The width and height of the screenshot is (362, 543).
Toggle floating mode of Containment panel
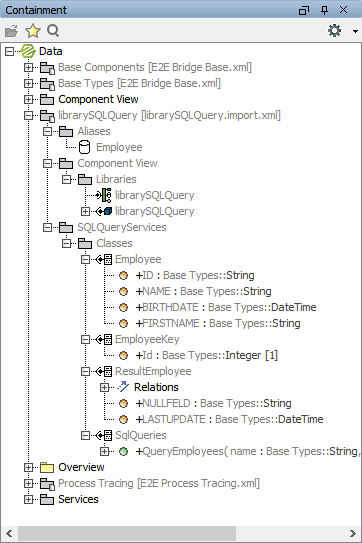(304, 10)
